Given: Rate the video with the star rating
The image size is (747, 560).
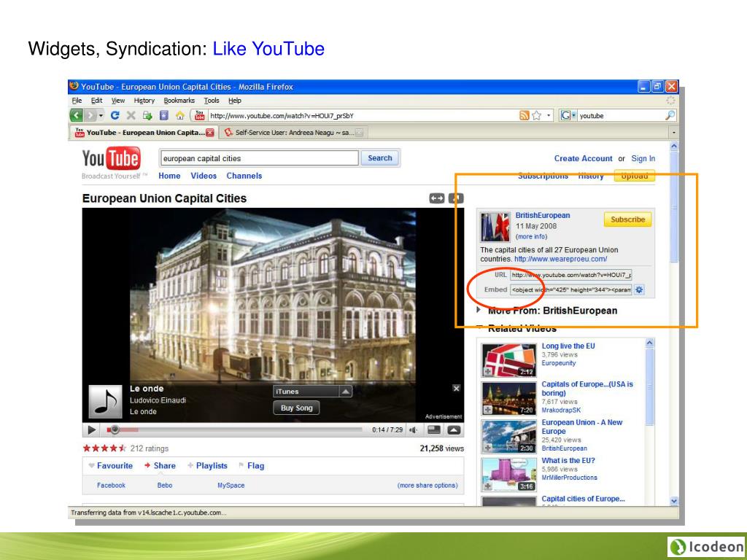Looking at the screenshot, I should [x=104, y=448].
